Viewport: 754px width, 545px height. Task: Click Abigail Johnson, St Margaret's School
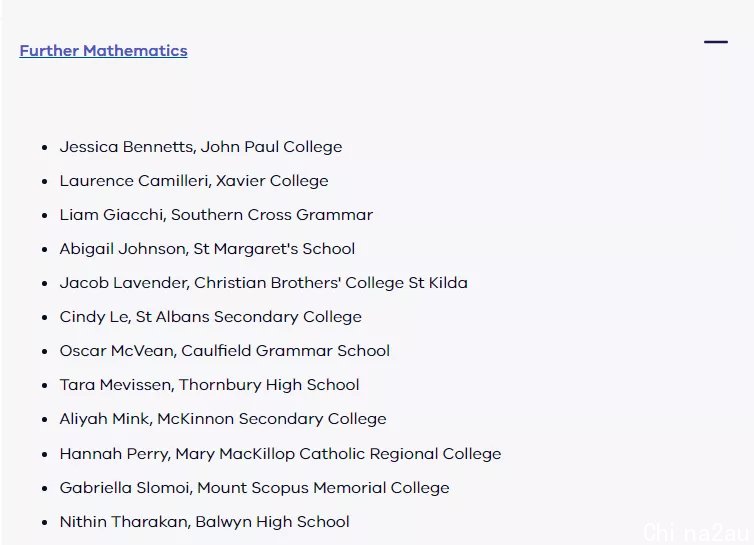207,249
